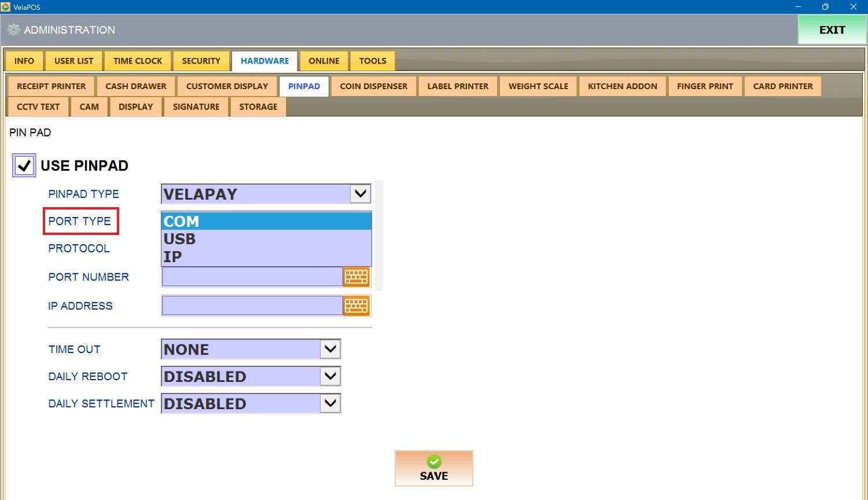Expand the Daily Reboot dropdown
868x500 pixels.
coord(330,377)
